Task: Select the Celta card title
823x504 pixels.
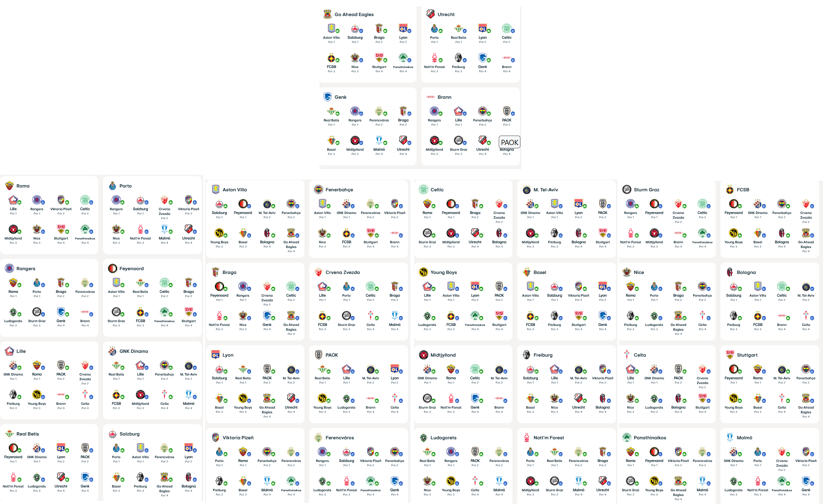Action: 640,355
